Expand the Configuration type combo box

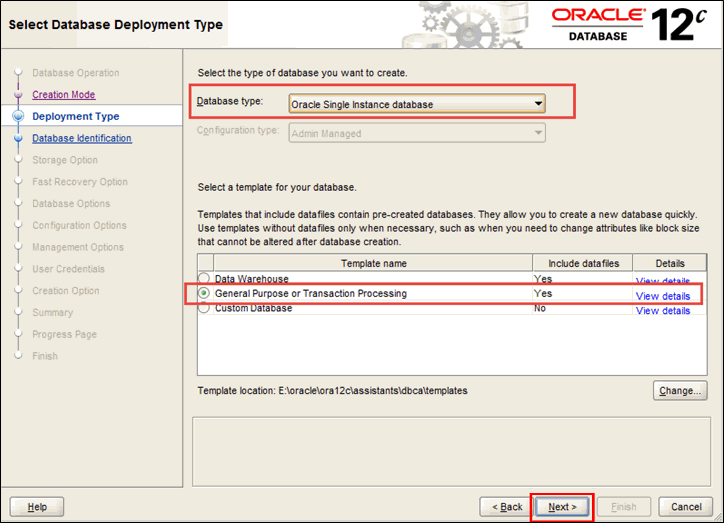pyautogui.click(x=538, y=132)
